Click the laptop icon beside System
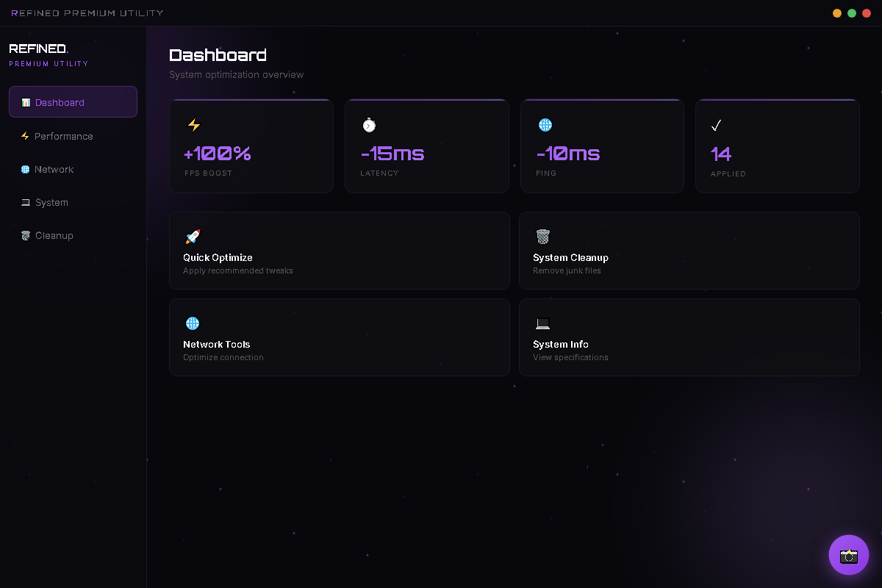This screenshot has height=588, width=882. (x=26, y=202)
